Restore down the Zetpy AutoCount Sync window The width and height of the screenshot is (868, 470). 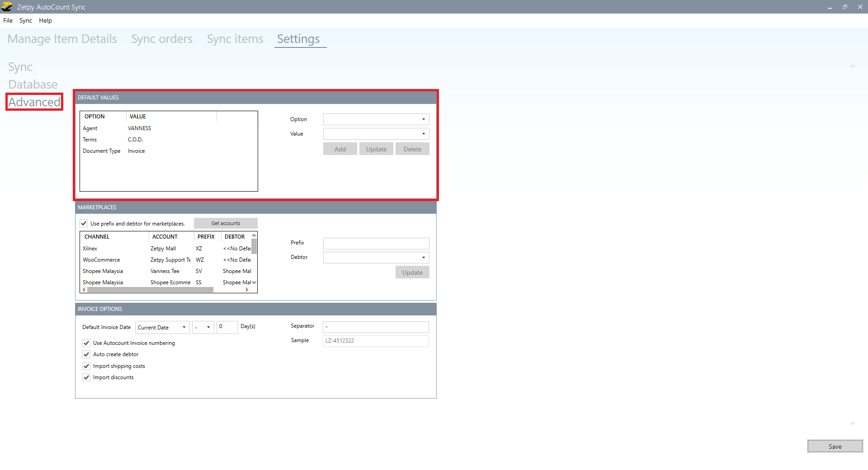[844, 7]
